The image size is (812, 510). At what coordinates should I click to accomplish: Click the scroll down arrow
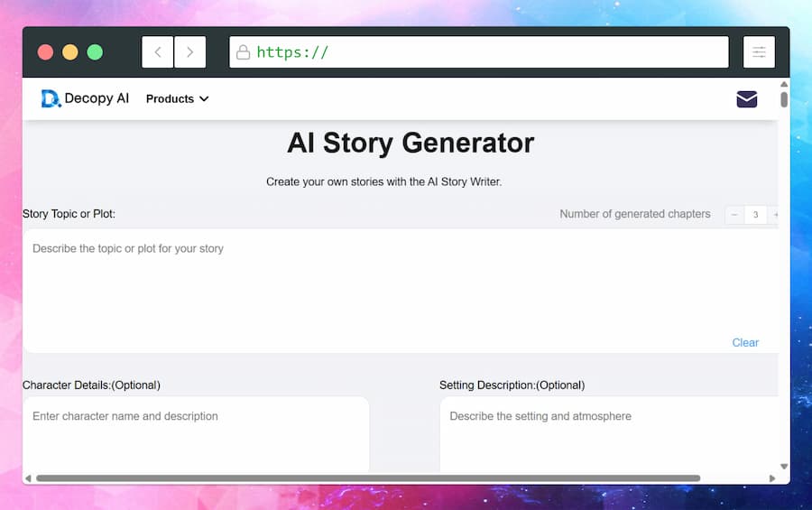(x=784, y=467)
